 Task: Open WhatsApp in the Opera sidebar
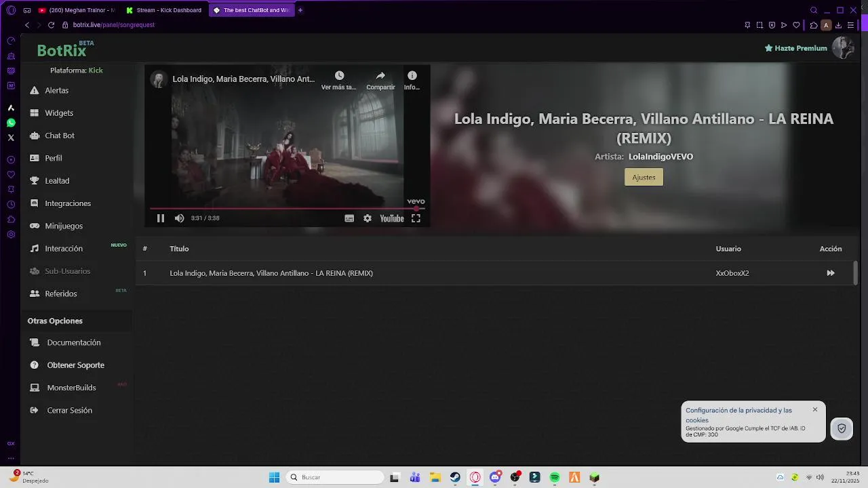pyautogui.click(x=11, y=123)
